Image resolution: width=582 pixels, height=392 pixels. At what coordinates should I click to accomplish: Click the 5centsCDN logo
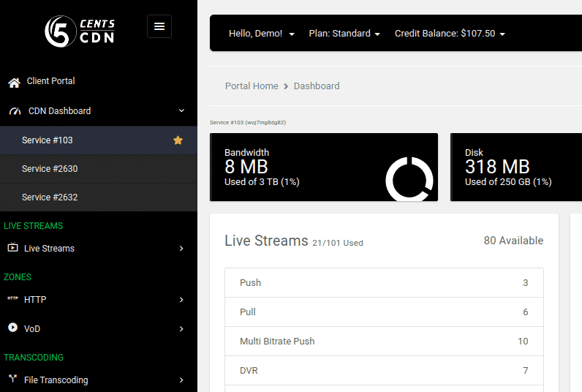point(80,31)
